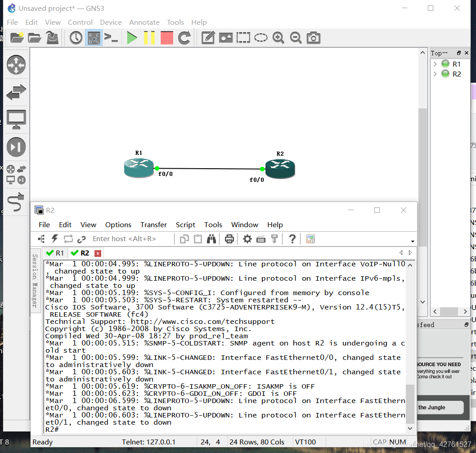Suspend all devices with yellow pause button
Viewport: 476px width, 453px height.
(149, 38)
